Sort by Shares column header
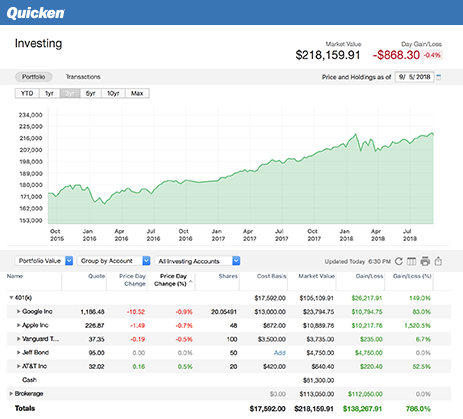 click(228, 276)
